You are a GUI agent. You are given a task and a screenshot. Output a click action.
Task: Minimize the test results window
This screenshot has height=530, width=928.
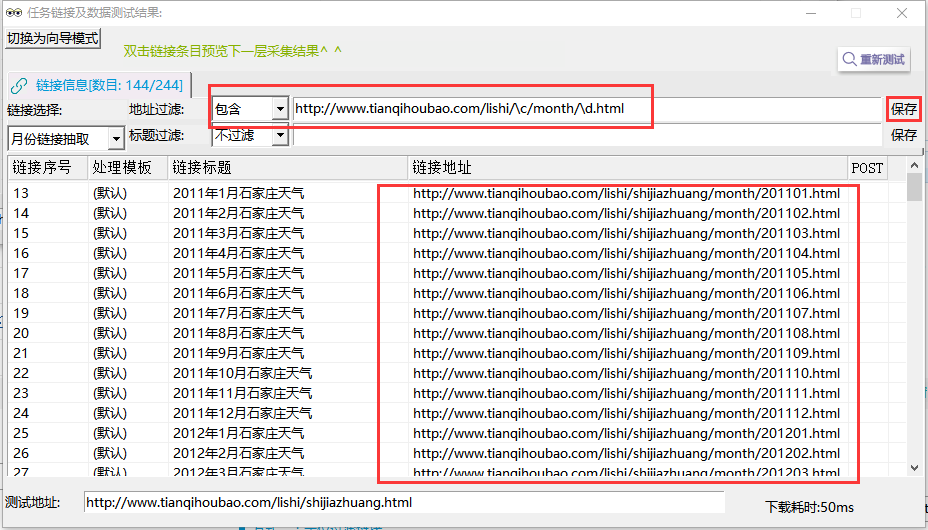(x=811, y=13)
